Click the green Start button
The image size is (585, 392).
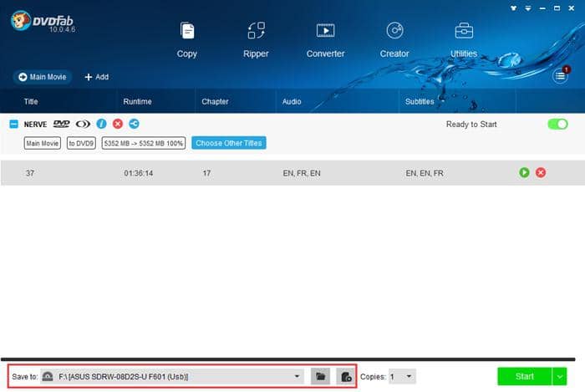pyautogui.click(x=524, y=376)
